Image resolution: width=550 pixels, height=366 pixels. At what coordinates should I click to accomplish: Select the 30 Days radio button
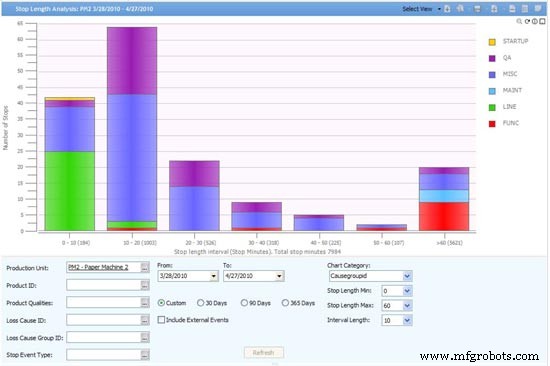point(201,303)
